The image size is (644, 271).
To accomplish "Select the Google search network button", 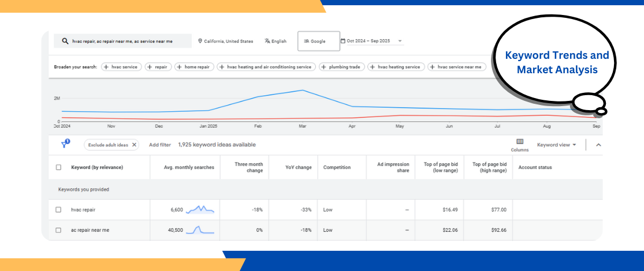I will 318,42.
